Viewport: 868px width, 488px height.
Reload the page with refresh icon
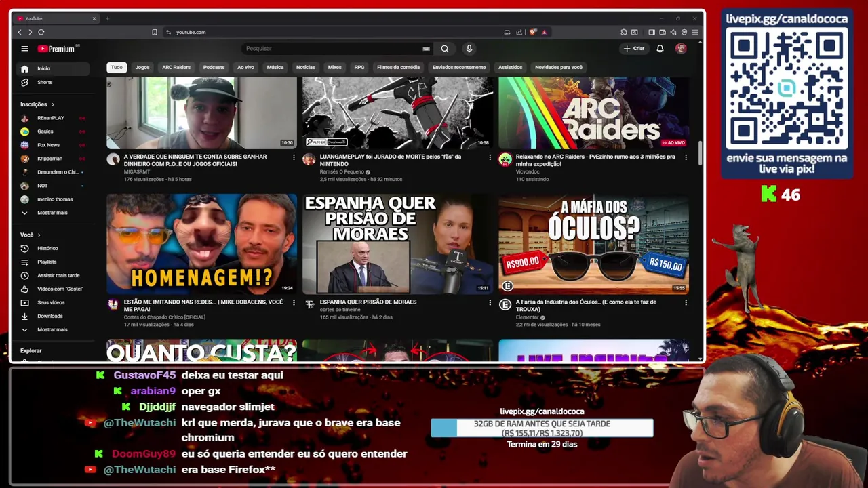pyautogui.click(x=41, y=32)
